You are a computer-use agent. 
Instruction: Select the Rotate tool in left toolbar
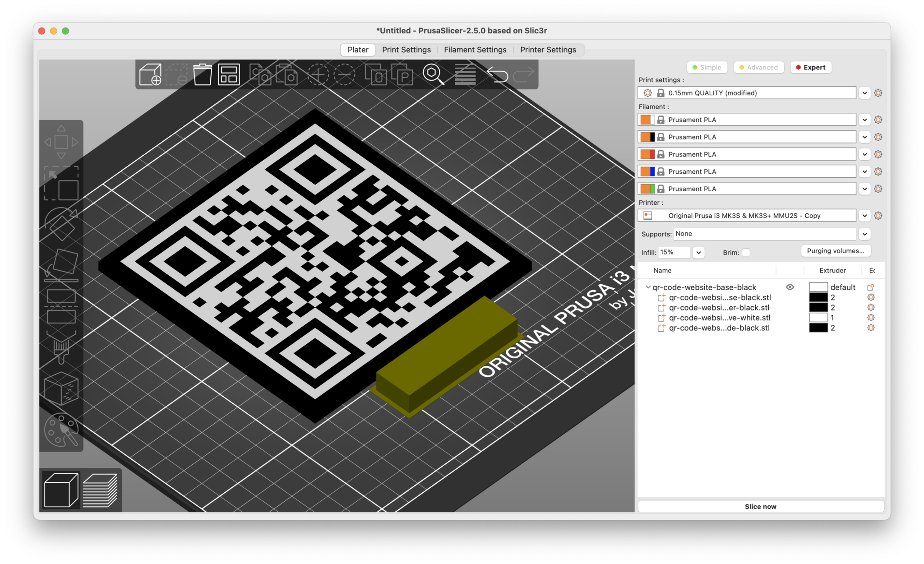point(61,224)
